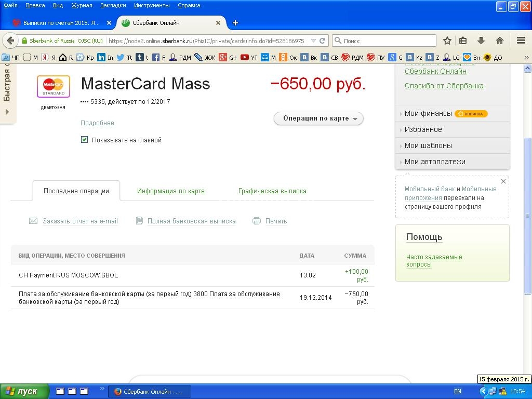Click the Печать link
The image size is (532, 399).
tap(276, 221)
